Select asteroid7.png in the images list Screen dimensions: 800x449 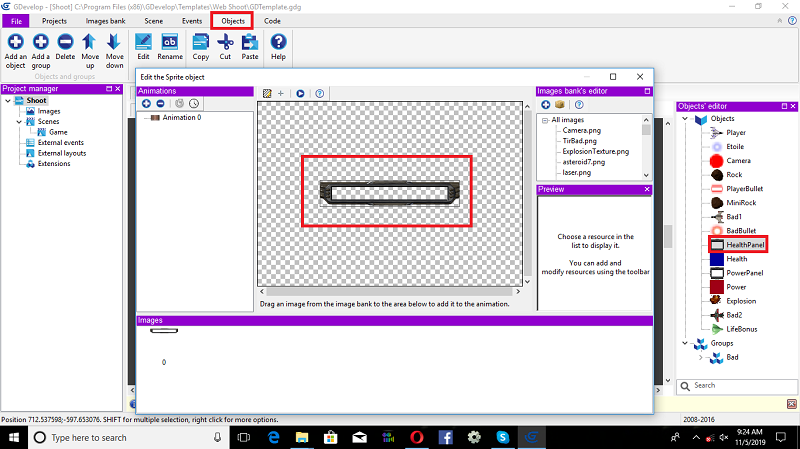point(584,162)
